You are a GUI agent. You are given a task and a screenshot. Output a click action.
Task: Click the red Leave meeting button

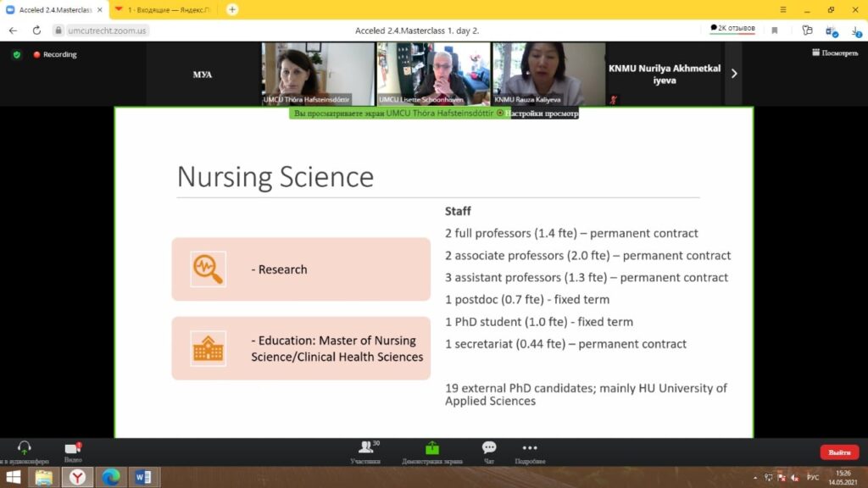coord(838,452)
